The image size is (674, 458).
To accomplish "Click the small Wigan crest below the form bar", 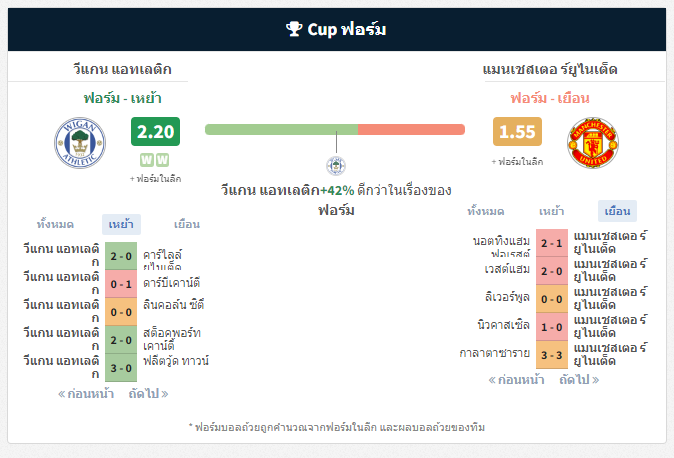I will pyautogui.click(x=336, y=166).
